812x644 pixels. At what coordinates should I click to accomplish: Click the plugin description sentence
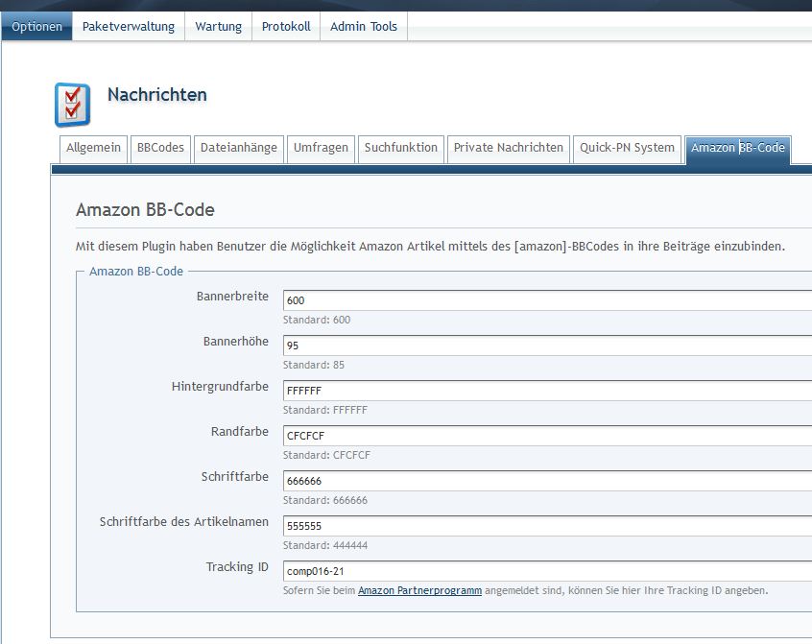[430, 247]
